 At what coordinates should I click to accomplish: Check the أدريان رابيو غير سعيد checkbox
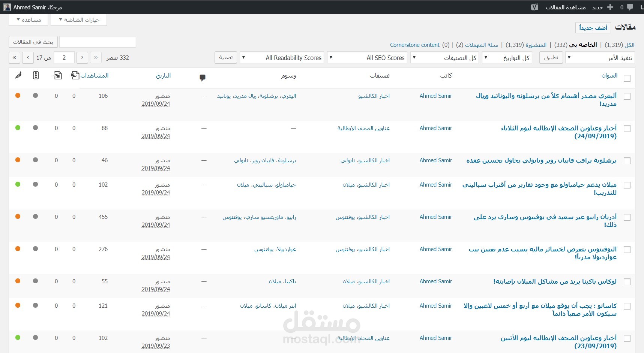click(x=627, y=217)
